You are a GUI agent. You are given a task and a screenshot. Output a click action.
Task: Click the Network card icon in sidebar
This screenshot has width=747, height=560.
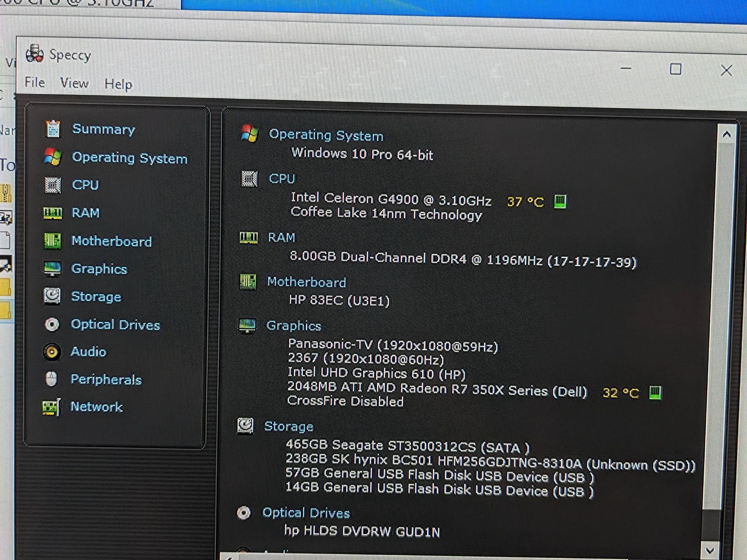pos(51,407)
